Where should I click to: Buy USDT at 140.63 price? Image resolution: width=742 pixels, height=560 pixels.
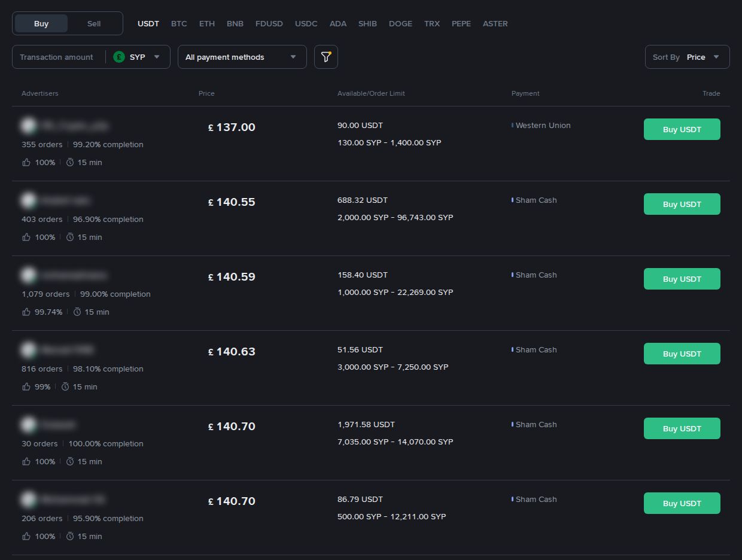(682, 354)
